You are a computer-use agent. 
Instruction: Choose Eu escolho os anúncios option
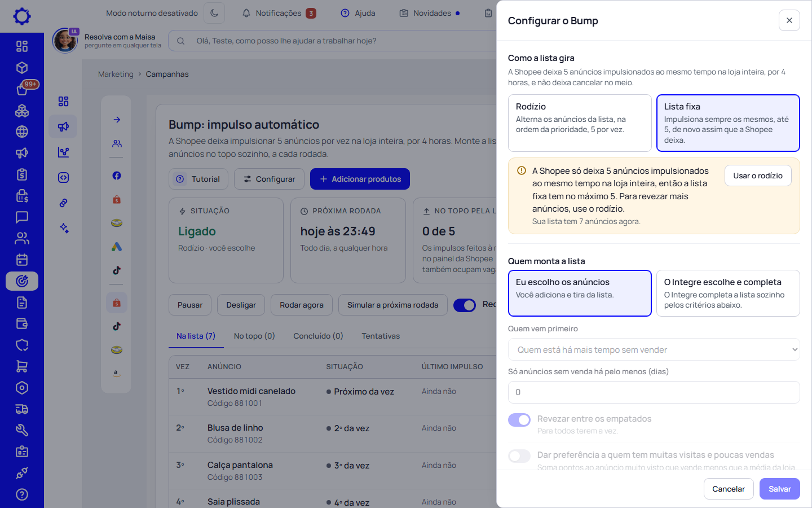click(x=580, y=294)
